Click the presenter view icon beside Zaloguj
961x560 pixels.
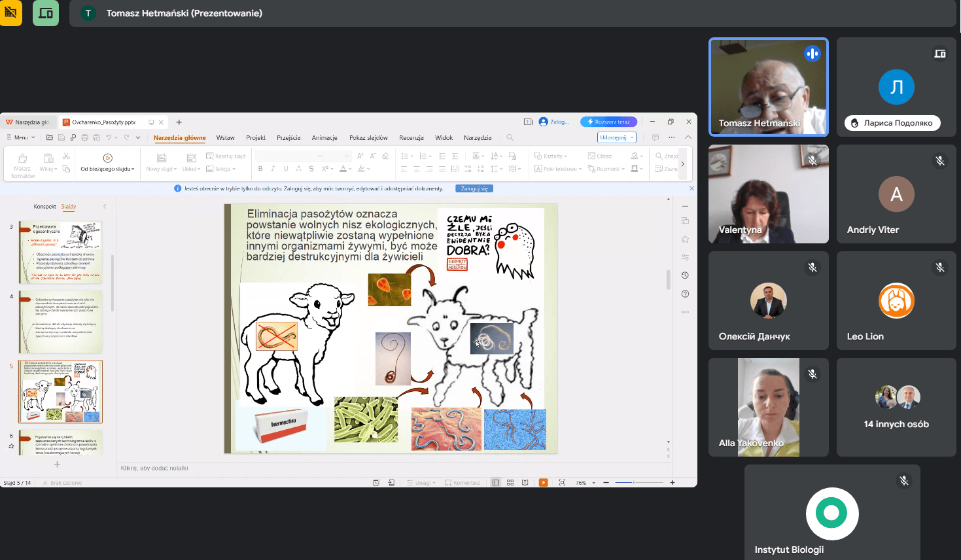(x=529, y=122)
